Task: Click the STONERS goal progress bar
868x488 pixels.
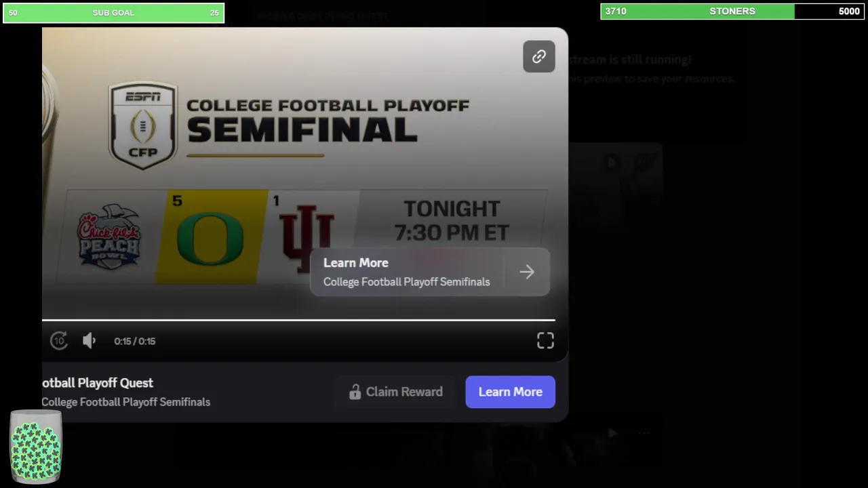Action: click(732, 11)
